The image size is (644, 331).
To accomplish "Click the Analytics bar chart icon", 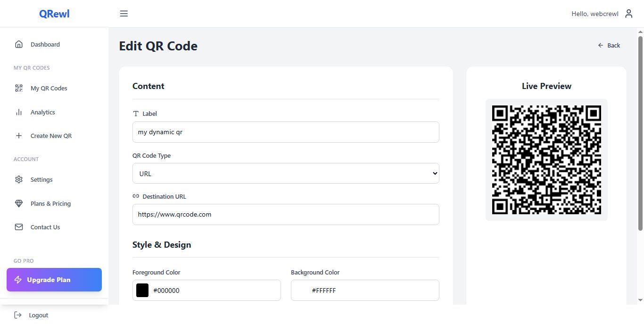I will 19,112.
